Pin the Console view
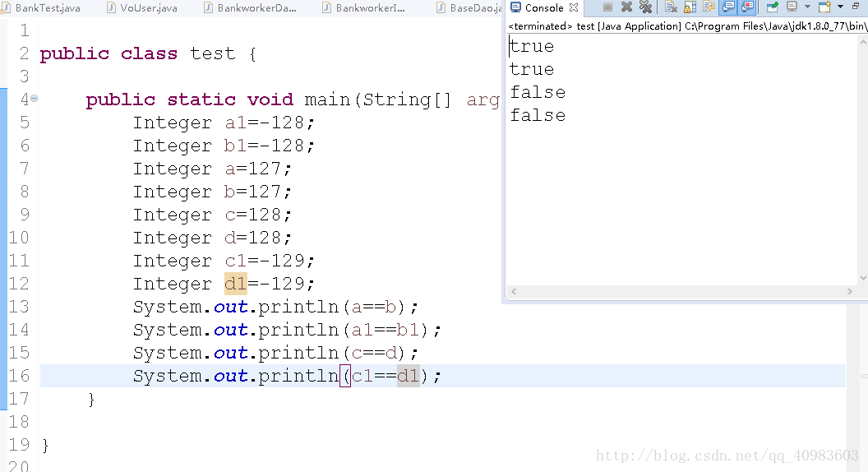 pyautogui.click(x=772, y=7)
